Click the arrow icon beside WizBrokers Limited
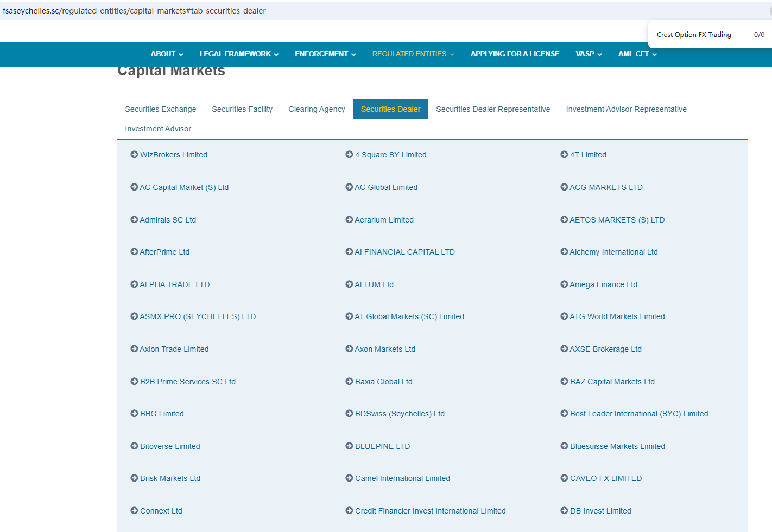The width and height of the screenshot is (772, 532). 134,155
